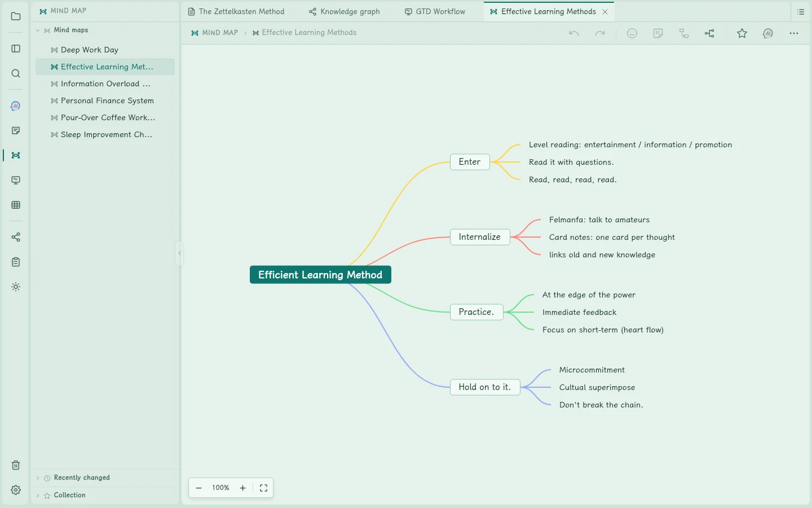812x508 pixels.
Task: Select the Internalize node
Action: (x=480, y=237)
